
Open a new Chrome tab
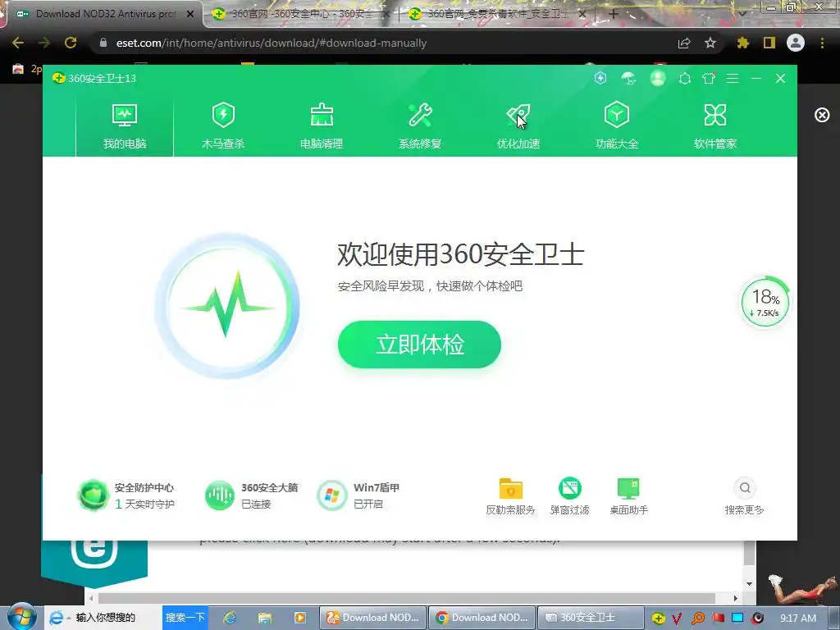tap(614, 14)
